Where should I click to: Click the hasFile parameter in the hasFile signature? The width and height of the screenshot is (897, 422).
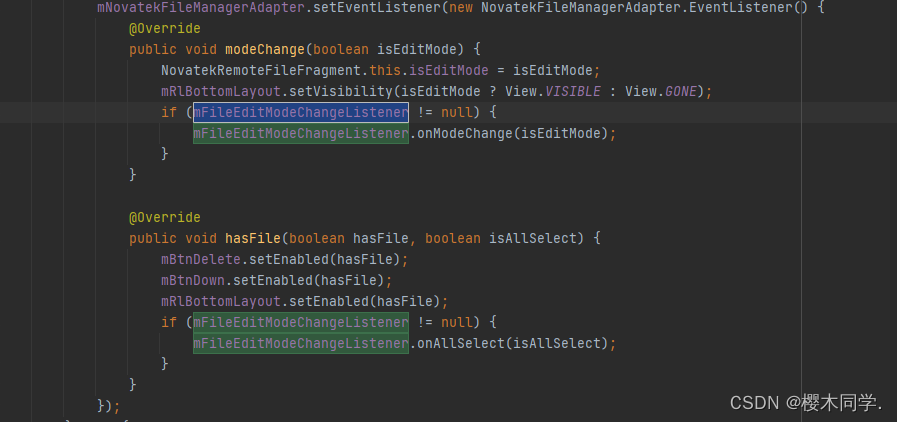coord(380,238)
